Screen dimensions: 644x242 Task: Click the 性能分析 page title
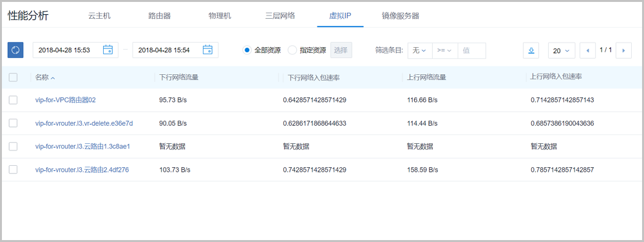[28, 16]
